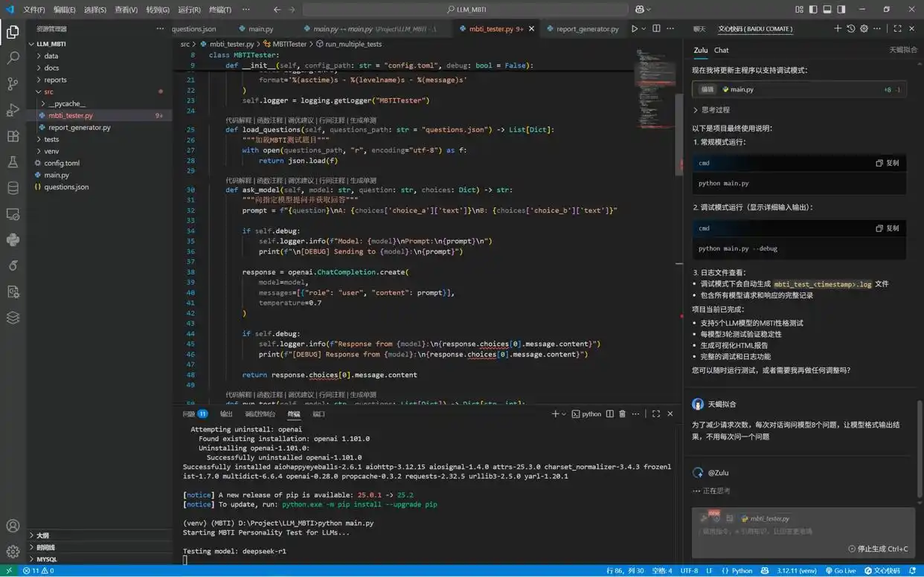Click the editor minimap
Viewport: 924px width, 577px height.
pyautogui.click(x=652, y=74)
